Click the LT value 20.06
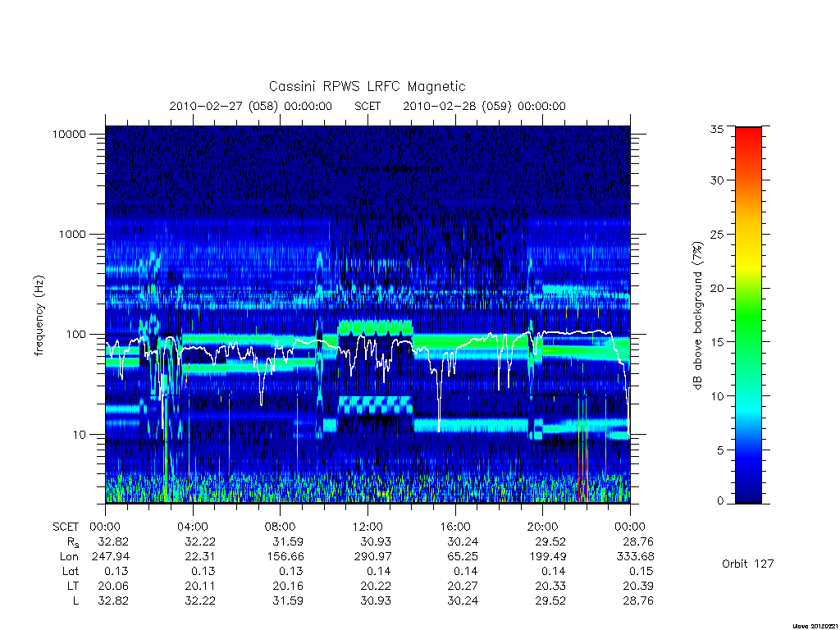Viewport: 840px width, 630px height. click(113, 586)
